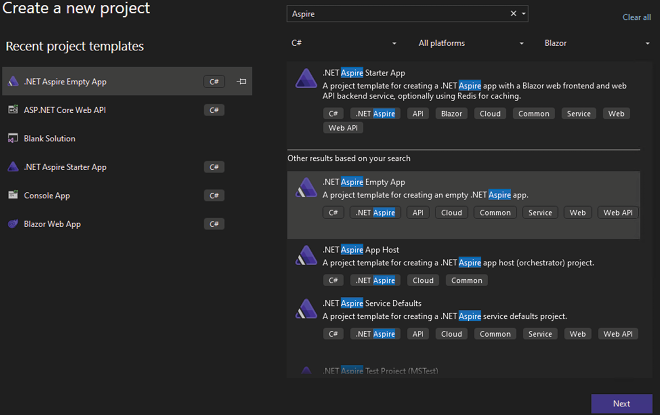Click the Blazor Web App icon

[13, 224]
